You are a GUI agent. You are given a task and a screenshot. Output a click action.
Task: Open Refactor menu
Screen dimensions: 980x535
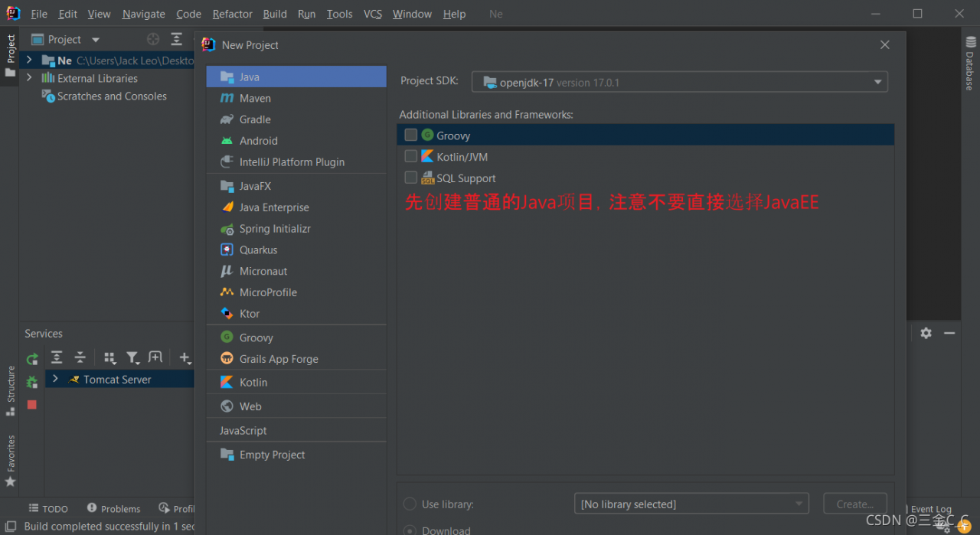point(232,14)
